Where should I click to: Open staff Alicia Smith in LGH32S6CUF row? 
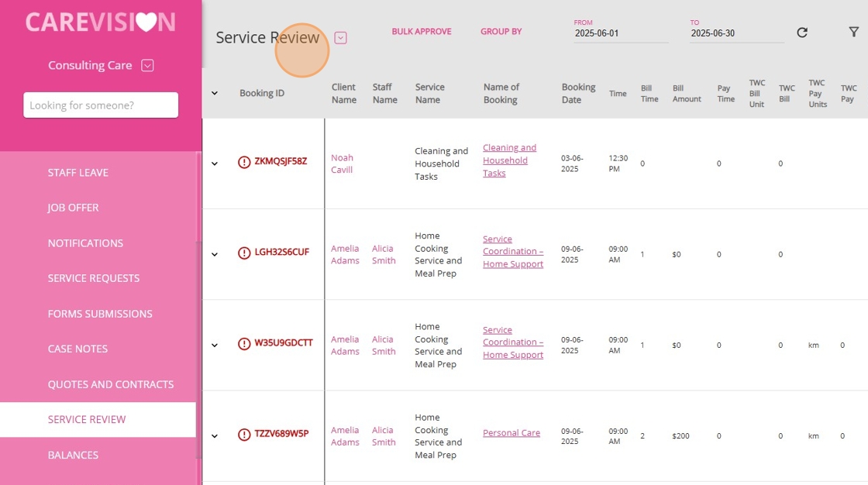coord(384,255)
